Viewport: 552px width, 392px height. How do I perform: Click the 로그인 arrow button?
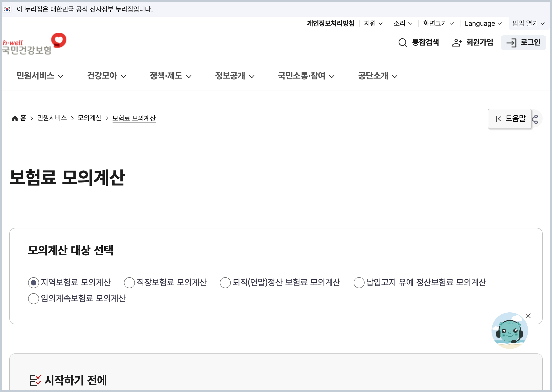click(x=523, y=42)
